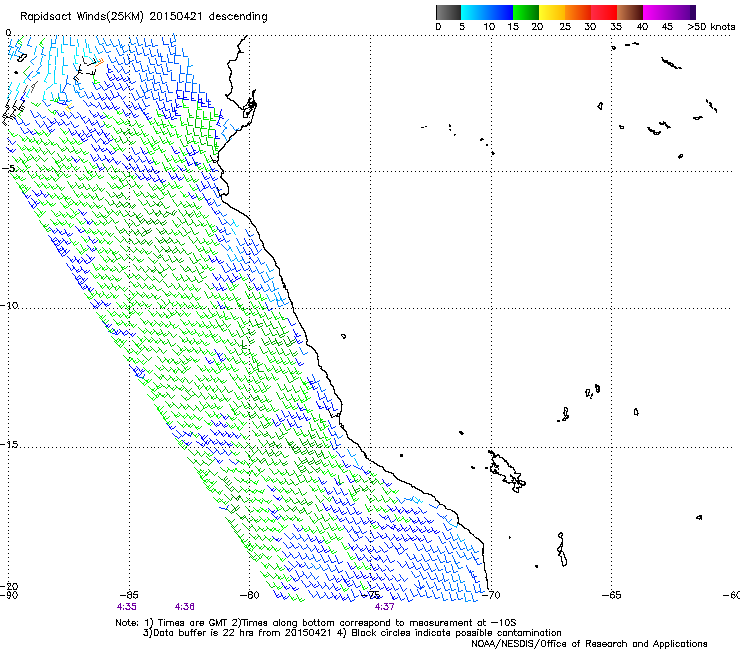This screenshot has width=740, height=650.
Task: Click the note line '3)Data buffer is 22 hrs'
Action: point(352,633)
